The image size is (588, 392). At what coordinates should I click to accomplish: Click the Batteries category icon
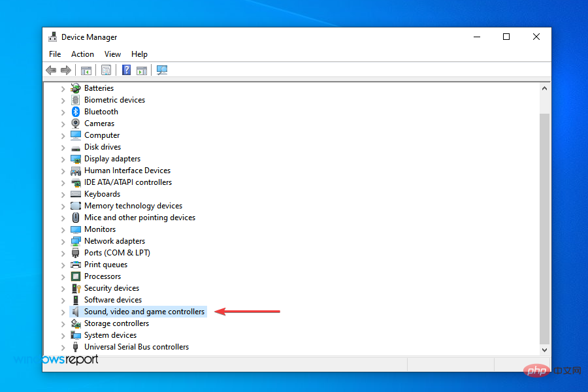74,88
